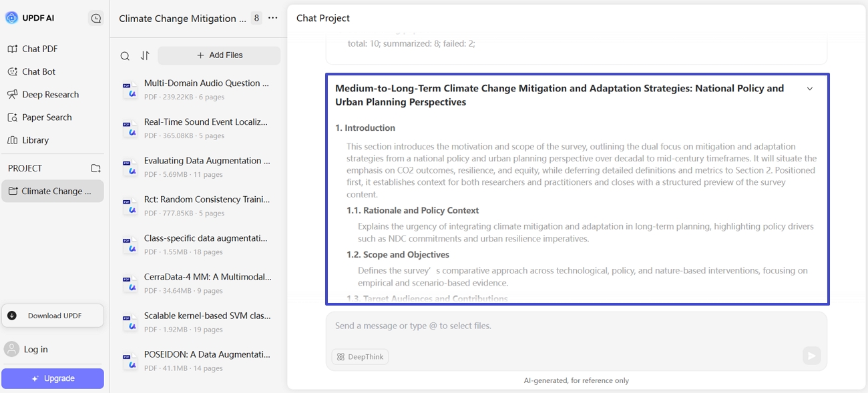
Task: Click the 1.2. Scope and Objectives heading
Action: (398, 255)
